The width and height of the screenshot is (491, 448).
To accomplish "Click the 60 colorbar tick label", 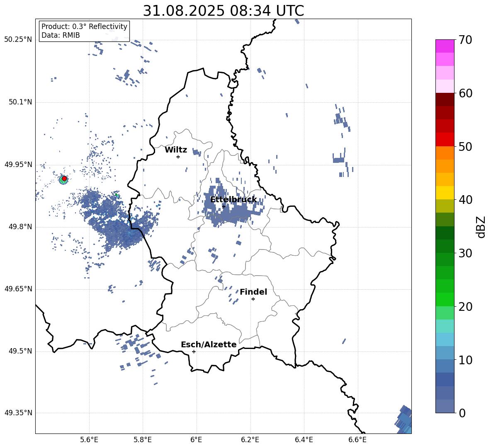I will tap(465, 93).
